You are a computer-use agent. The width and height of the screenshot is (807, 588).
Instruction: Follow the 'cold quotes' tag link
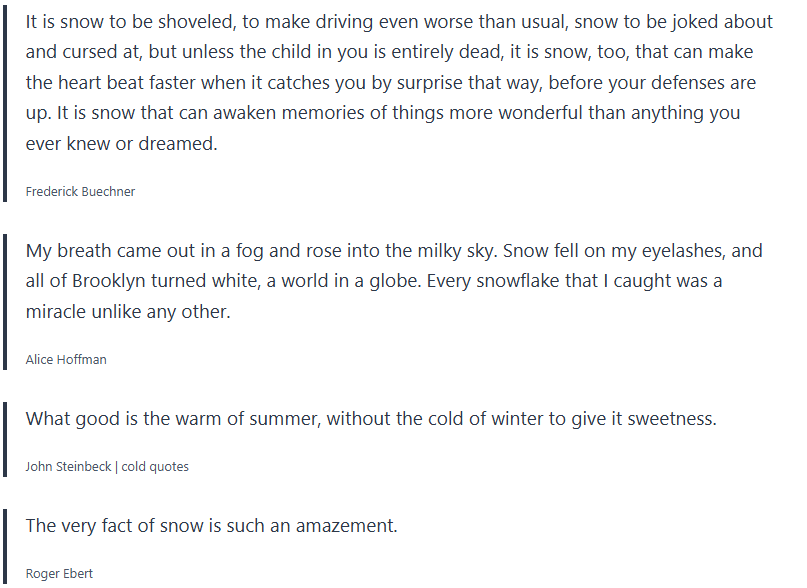(155, 466)
